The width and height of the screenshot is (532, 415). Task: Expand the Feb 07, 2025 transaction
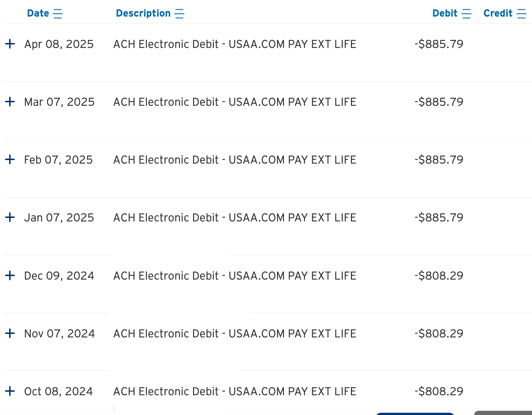pos(10,160)
